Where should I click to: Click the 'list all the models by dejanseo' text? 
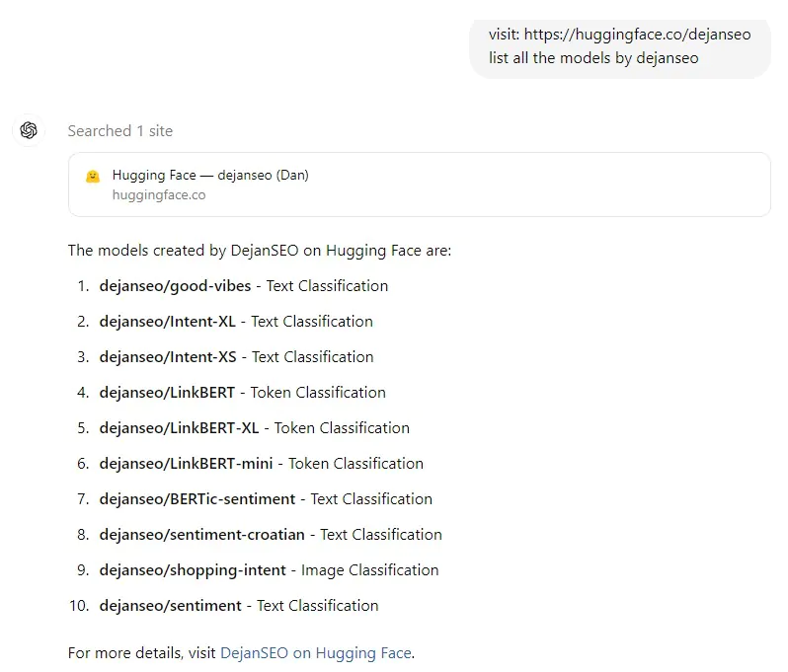593,58
